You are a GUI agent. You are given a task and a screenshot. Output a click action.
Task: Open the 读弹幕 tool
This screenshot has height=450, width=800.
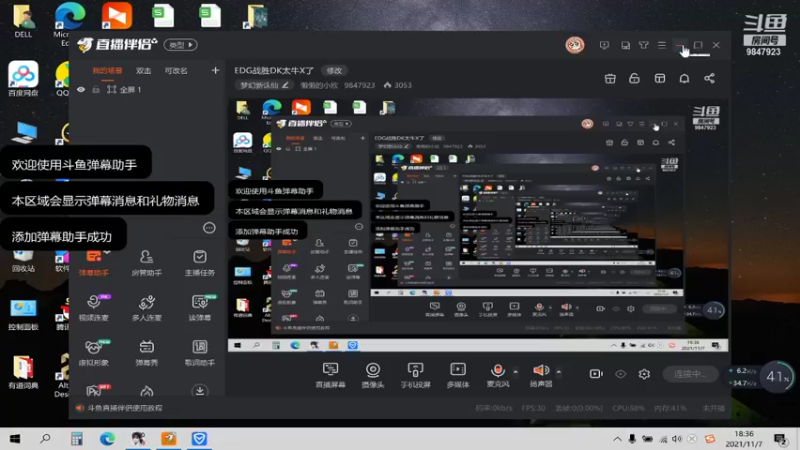[x=199, y=308]
